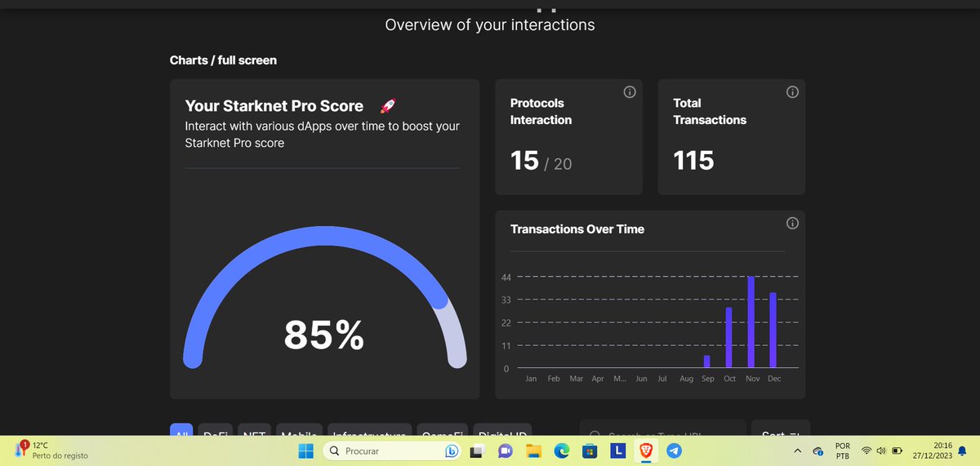The image size is (980, 466).
Task: Click the rocket emoji beside Starknet Pro Score
Action: point(388,106)
